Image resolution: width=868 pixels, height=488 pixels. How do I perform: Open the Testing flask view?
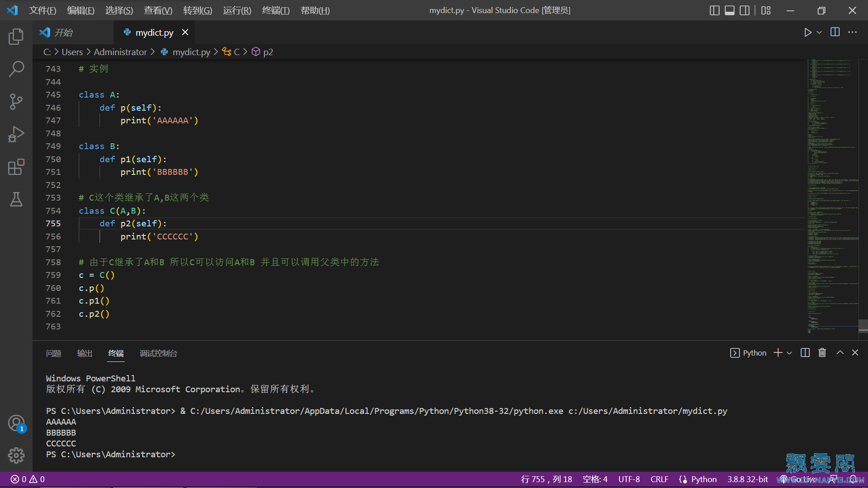pyautogui.click(x=16, y=199)
